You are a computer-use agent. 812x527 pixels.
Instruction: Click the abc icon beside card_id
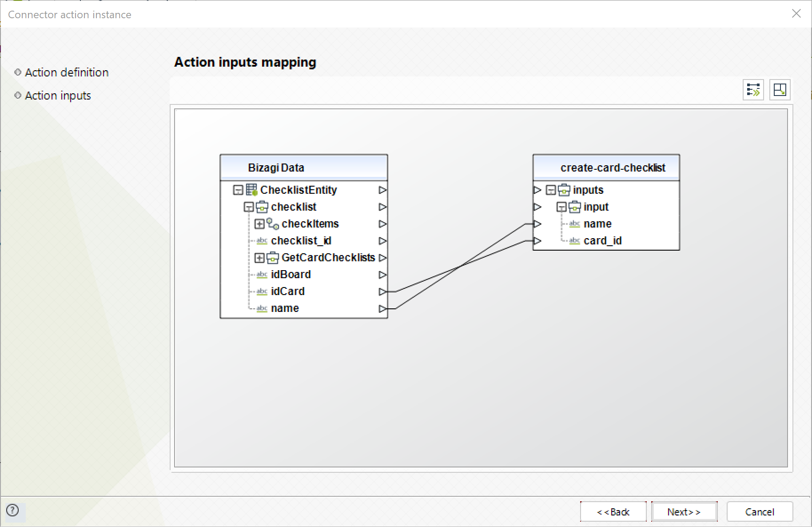pyautogui.click(x=575, y=241)
